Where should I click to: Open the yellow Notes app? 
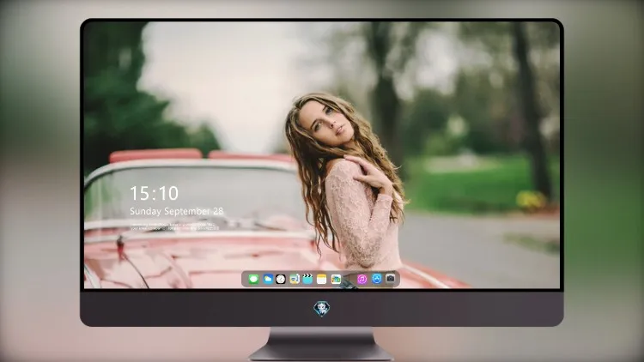point(322,280)
